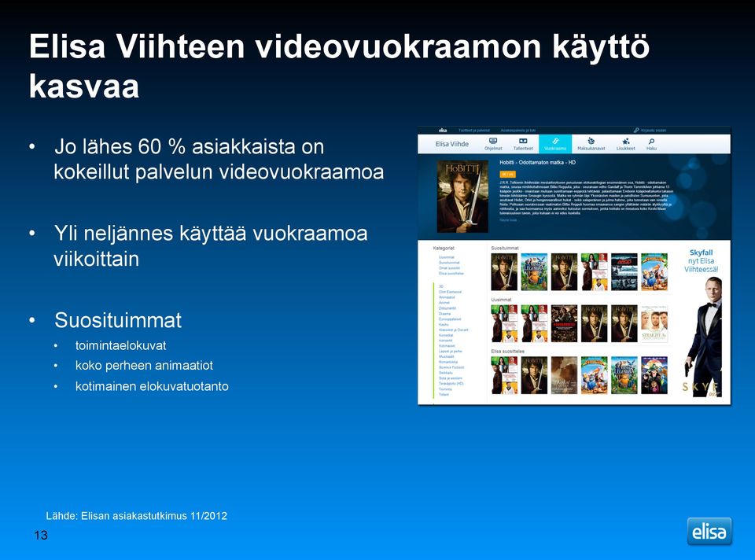Screen dimensions: 755x560
Task: Click the Kategoriat heading
Action: pyautogui.click(x=444, y=248)
